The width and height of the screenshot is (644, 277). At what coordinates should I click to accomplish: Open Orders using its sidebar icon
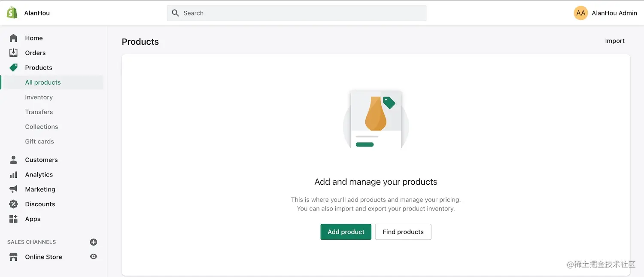14,52
